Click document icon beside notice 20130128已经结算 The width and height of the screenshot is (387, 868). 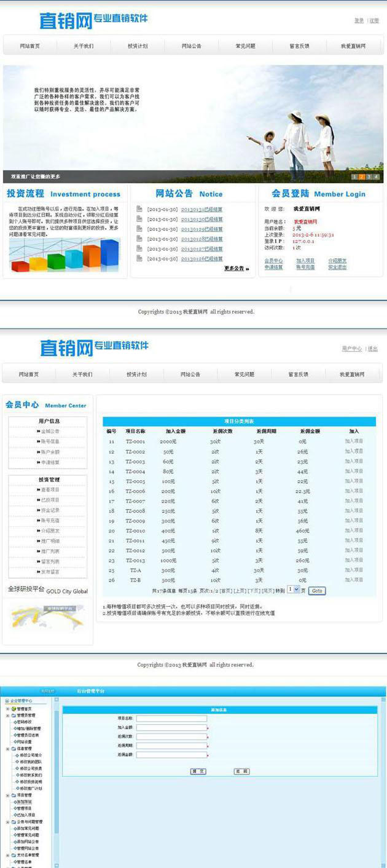[139, 239]
